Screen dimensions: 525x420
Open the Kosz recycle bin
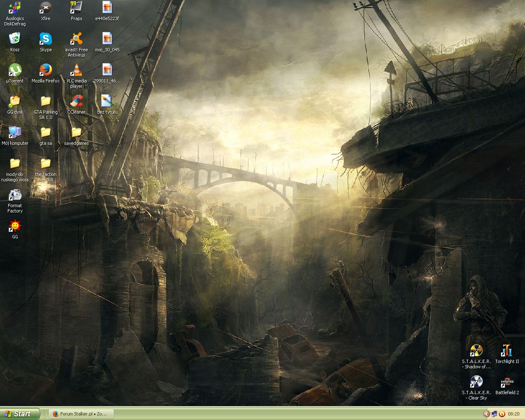point(15,42)
